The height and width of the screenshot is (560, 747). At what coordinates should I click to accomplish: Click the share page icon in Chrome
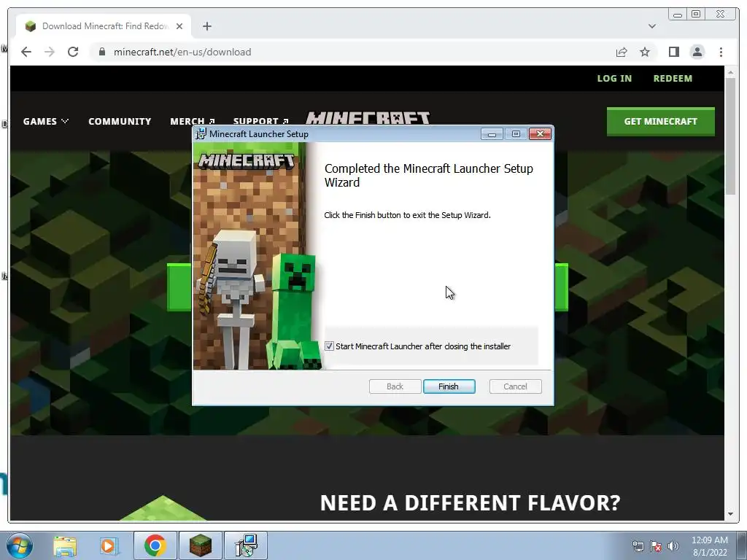[622, 52]
